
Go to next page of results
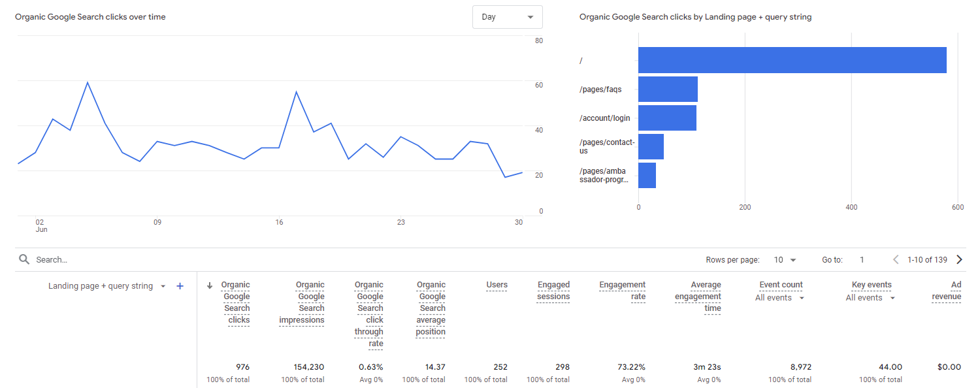pos(959,259)
